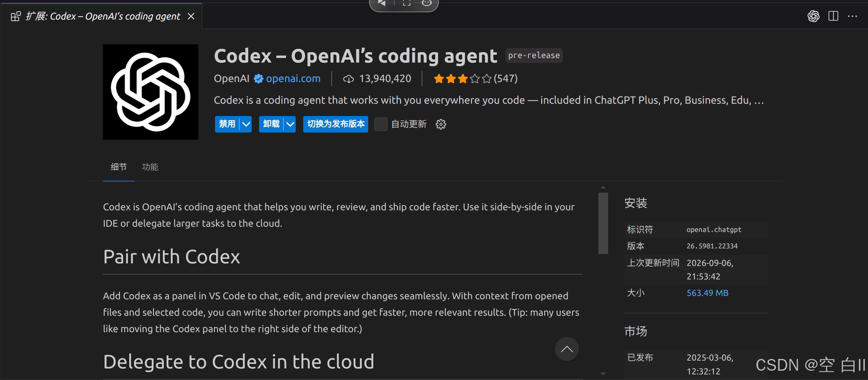Click the scrollbar up arrow
The width and height of the screenshot is (868, 380).
pos(603,188)
